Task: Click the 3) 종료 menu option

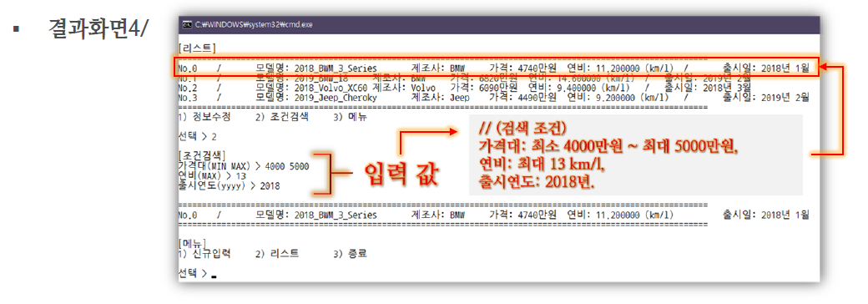Action: coord(350,254)
